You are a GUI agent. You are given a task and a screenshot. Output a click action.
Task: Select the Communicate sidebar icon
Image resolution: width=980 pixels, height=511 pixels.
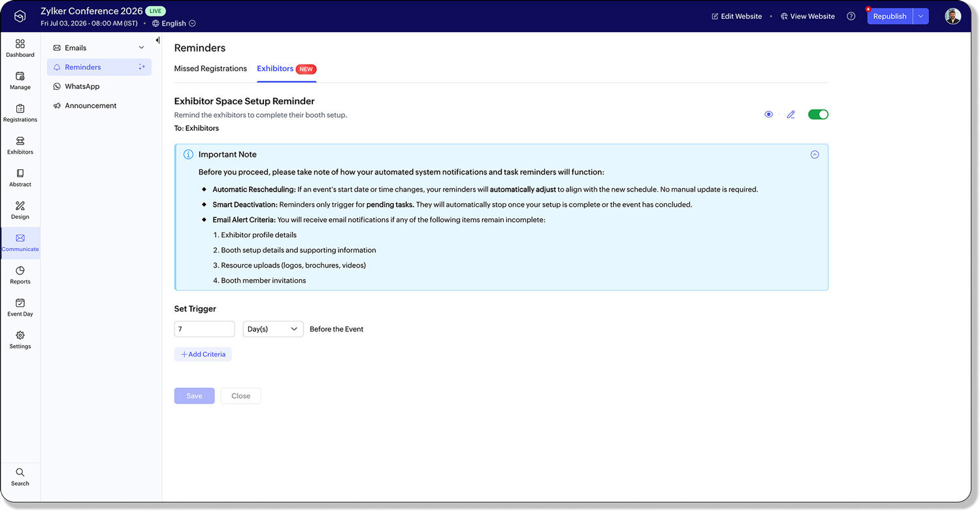pyautogui.click(x=20, y=243)
